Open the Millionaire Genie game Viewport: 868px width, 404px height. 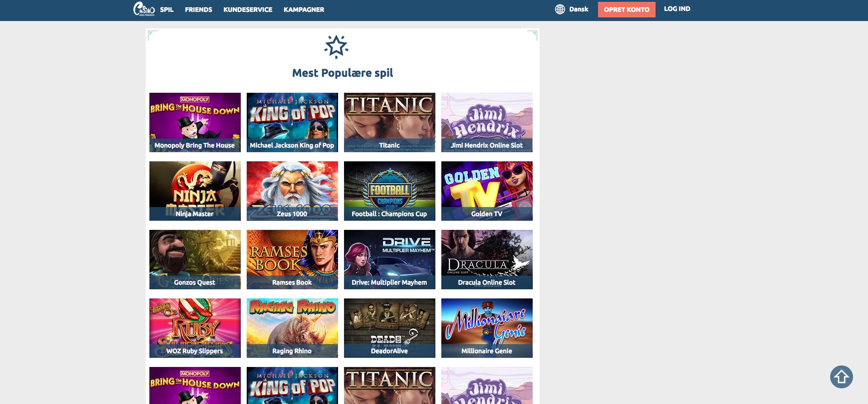(x=487, y=328)
